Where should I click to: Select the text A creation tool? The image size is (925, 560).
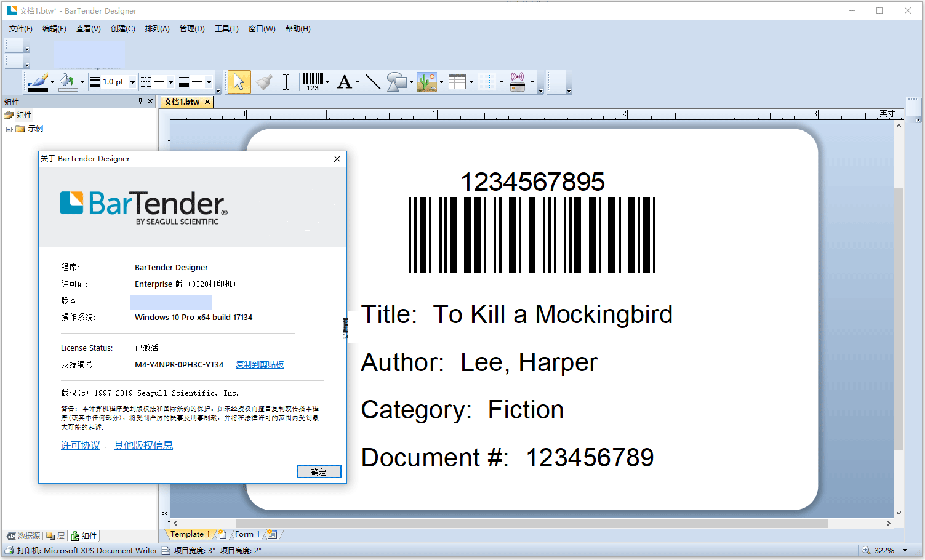(344, 81)
